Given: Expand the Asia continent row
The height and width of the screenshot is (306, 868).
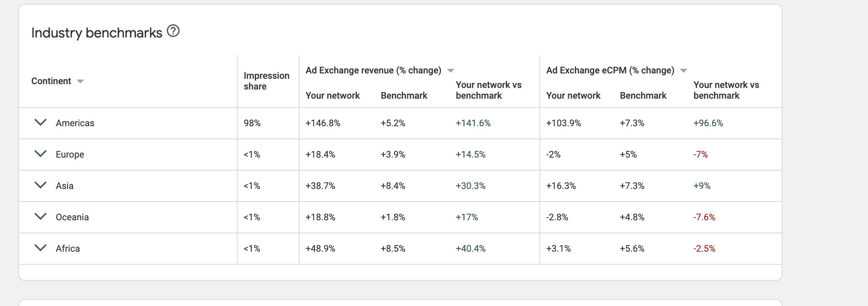Looking at the screenshot, I should tap(40, 185).
